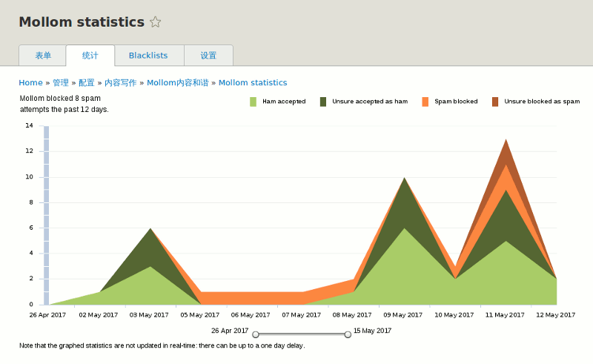
Task: Click the 15 May 2017 slider end date
Action: pyautogui.click(x=373, y=331)
